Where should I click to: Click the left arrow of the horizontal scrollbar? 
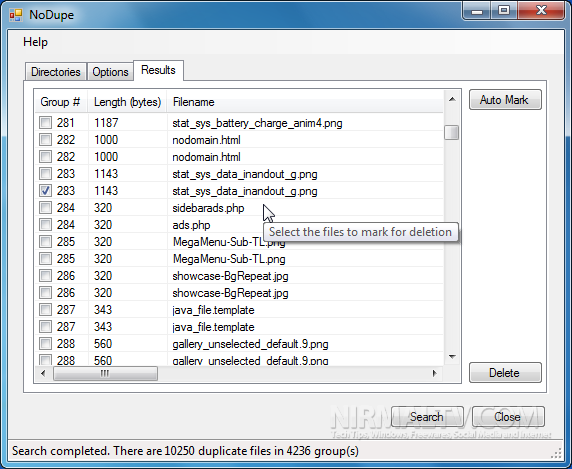43,373
